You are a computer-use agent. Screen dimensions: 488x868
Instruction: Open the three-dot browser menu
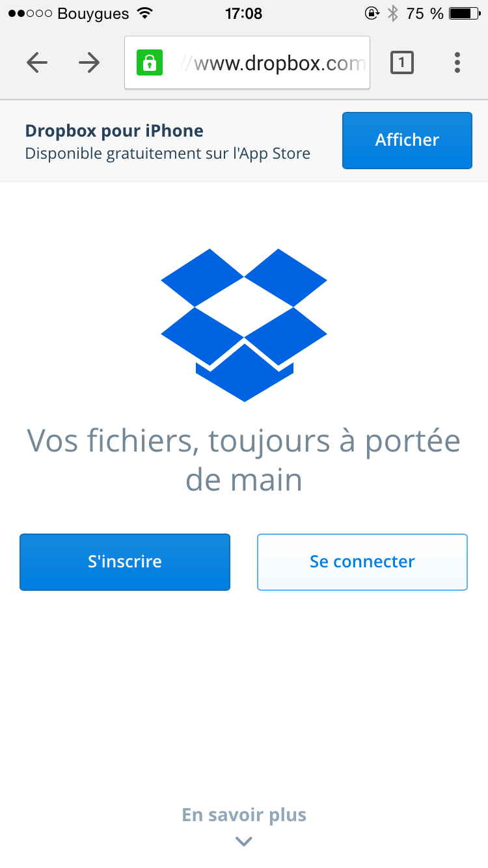click(x=457, y=62)
